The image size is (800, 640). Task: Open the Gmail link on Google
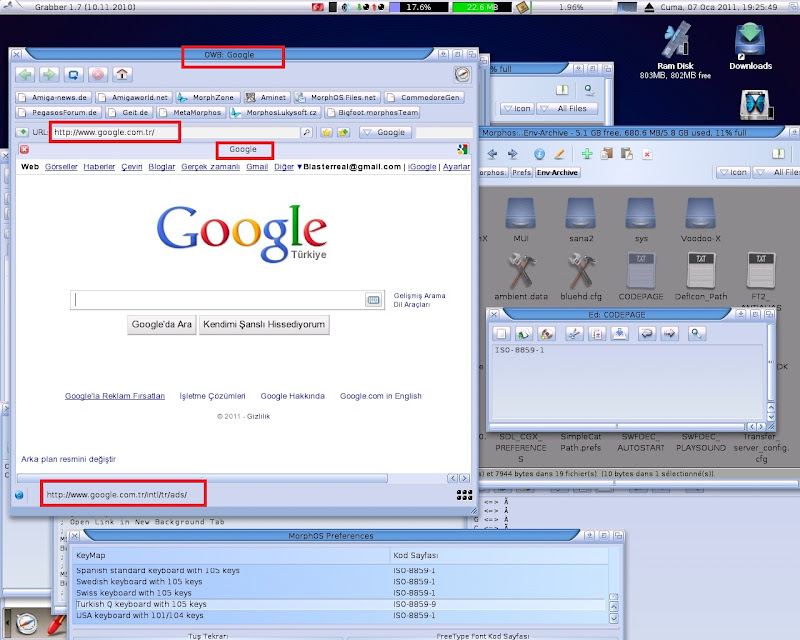[257, 166]
